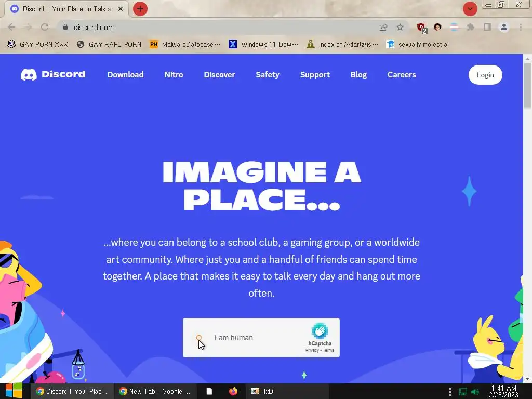532x399 pixels.
Task: Open the red tab search dropdown arrow
Action: [470, 9]
